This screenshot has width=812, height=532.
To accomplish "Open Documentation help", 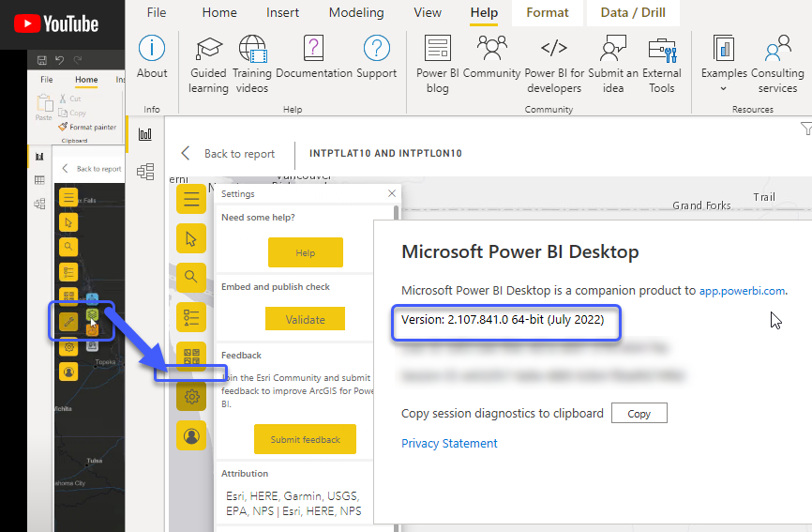I will [314, 57].
